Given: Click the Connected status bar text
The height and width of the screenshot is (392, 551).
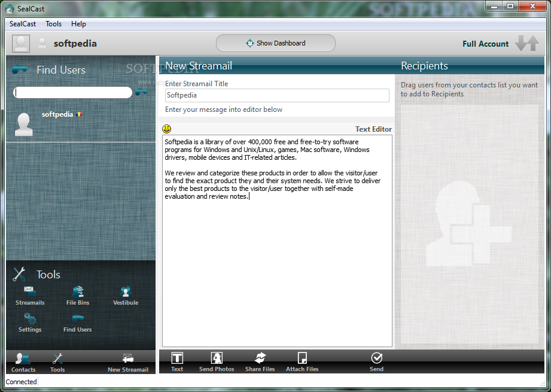Looking at the screenshot, I should (x=21, y=382).
